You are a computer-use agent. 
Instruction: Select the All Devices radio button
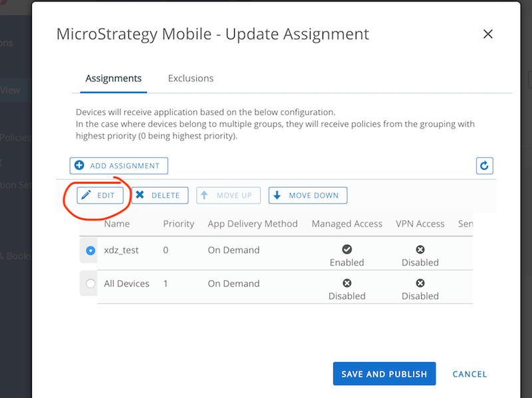90,284
